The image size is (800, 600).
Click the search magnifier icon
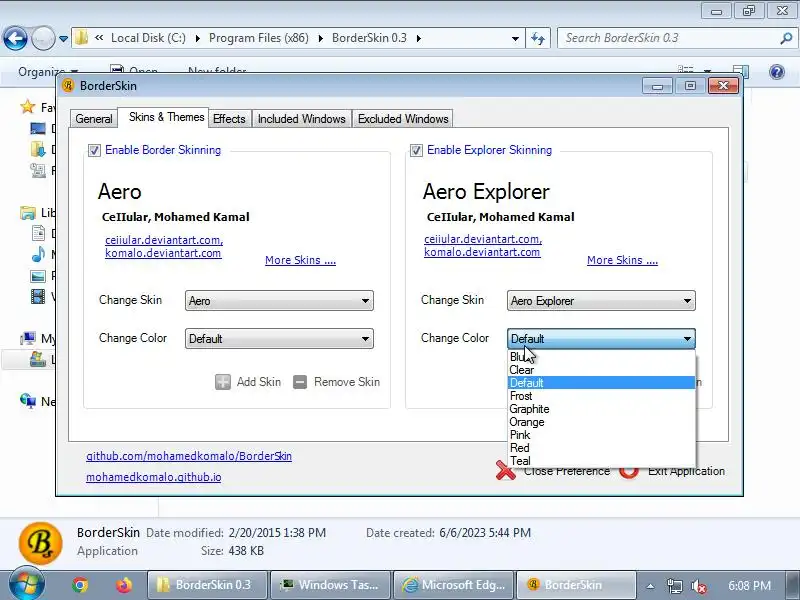[787, 38]
